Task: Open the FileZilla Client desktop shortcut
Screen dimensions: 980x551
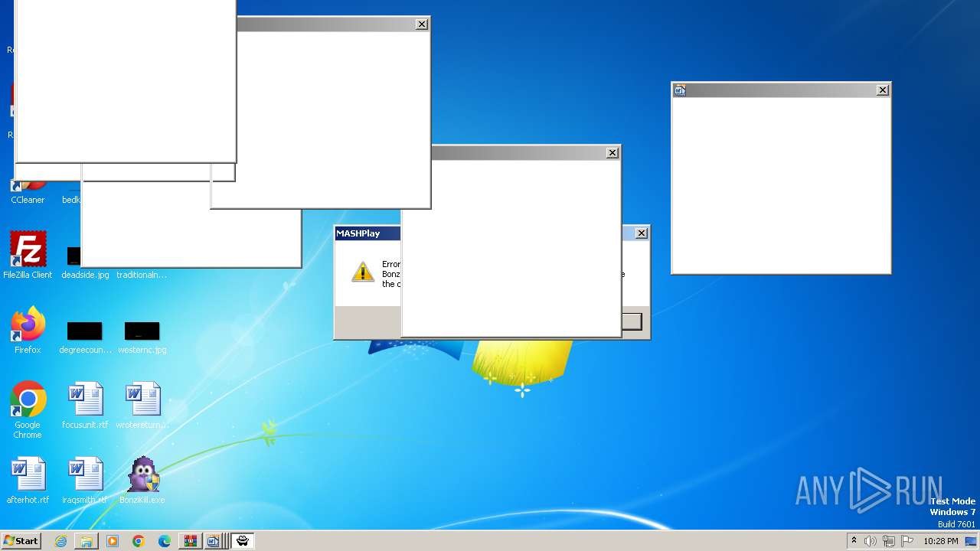Action: [28, 256]
